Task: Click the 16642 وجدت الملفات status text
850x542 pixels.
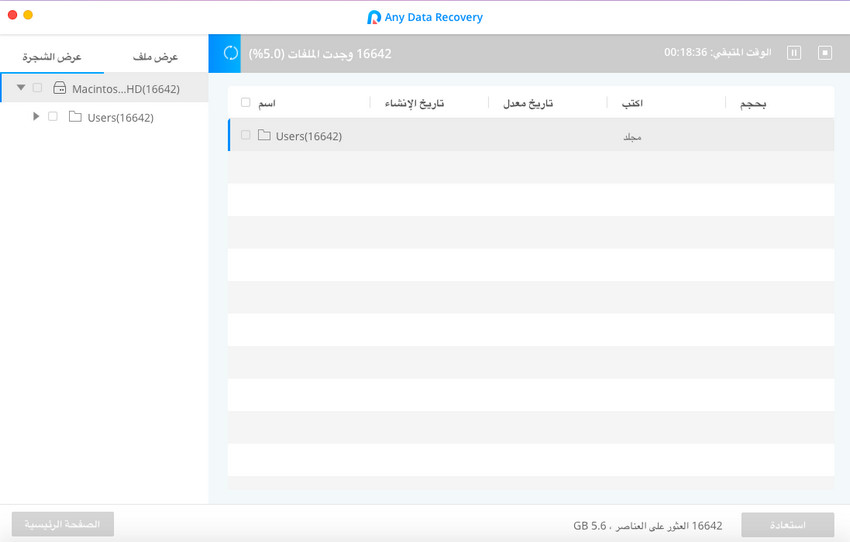Action: [x=320, y=54]
